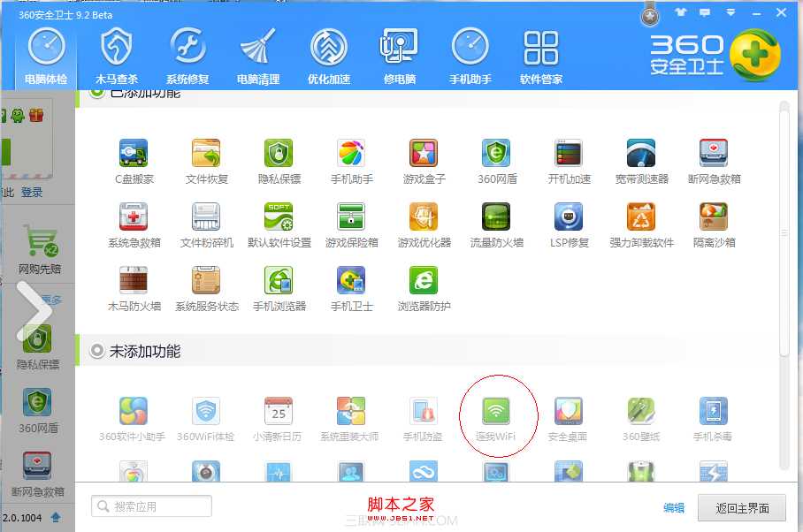803x532 pixels.
Task: Click the 编辑 link near the bottom
Action: 673,508
